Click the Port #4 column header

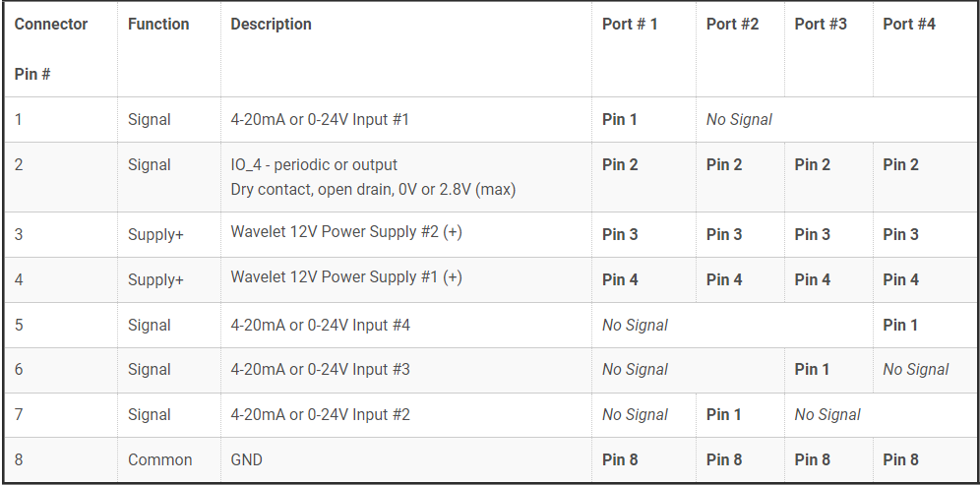point(909,24)
